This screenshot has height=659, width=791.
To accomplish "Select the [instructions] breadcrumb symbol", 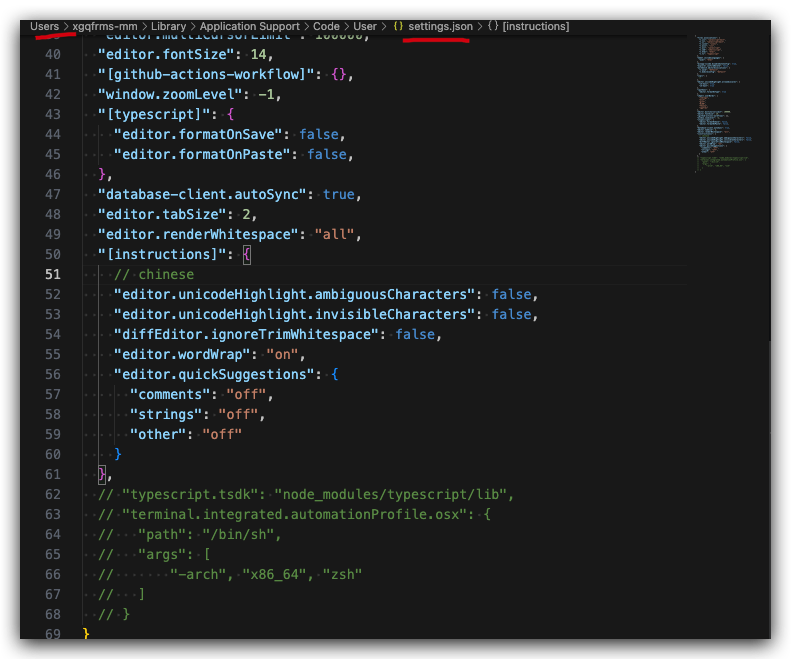I will click(x=536, y=26).
